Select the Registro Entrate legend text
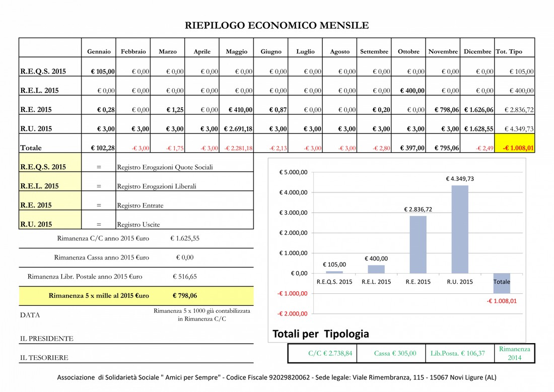The width and height of the screenshot is (554, 392). click(x=141, y=206)
